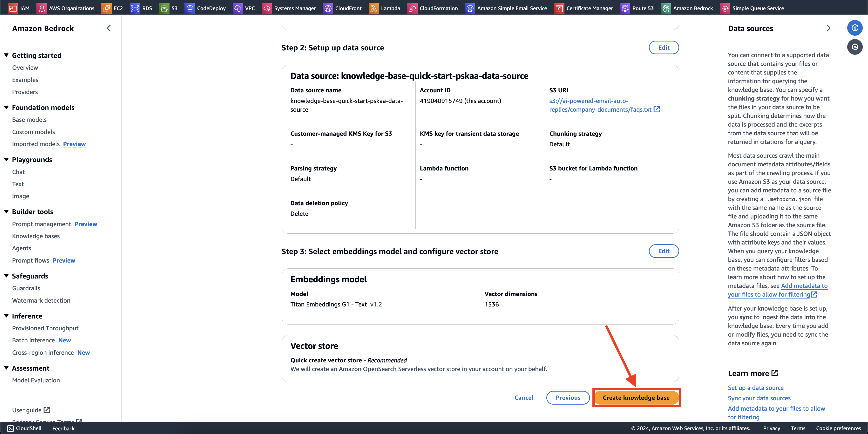868x434 pixels.
Task: Open the Simple Queue Service icon
Action: point(725,8)
